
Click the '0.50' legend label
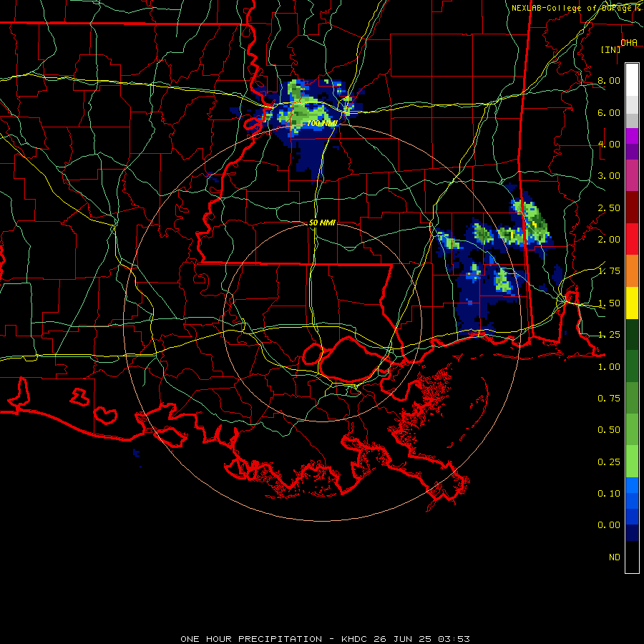coord(609,430)
